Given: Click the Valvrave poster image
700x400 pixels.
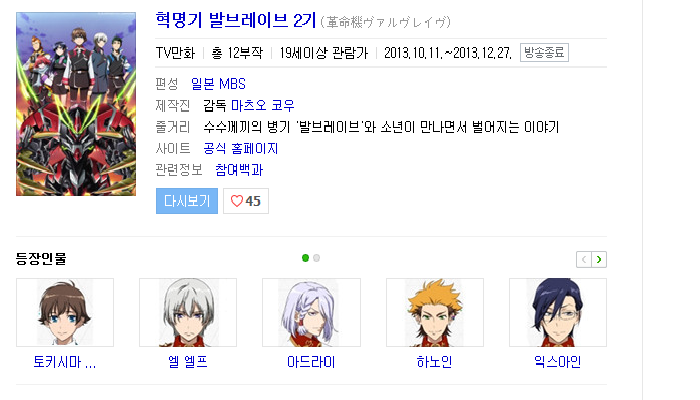Looking at the screenshot, I should click(76, 104).
